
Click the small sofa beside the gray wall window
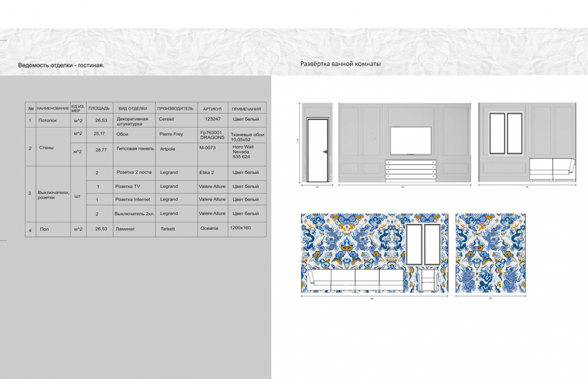[553, 170]
